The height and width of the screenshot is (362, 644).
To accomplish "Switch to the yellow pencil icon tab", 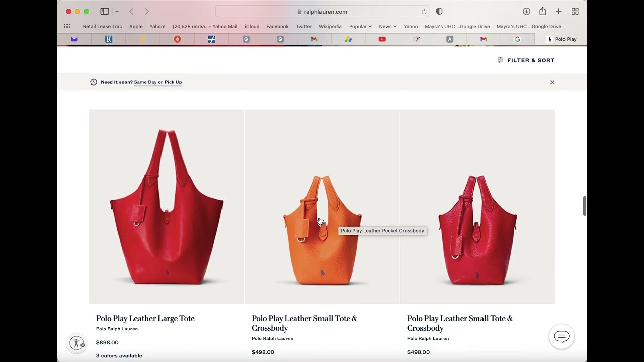I will tap(143, 39).
